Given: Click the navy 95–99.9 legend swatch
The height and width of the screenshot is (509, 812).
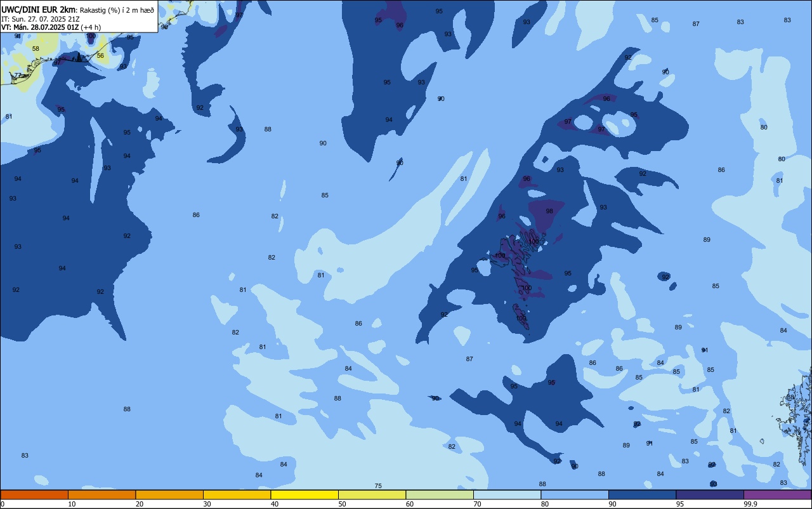Looking at the screenshot, I should pyautogui.click(x=710, y=494).
